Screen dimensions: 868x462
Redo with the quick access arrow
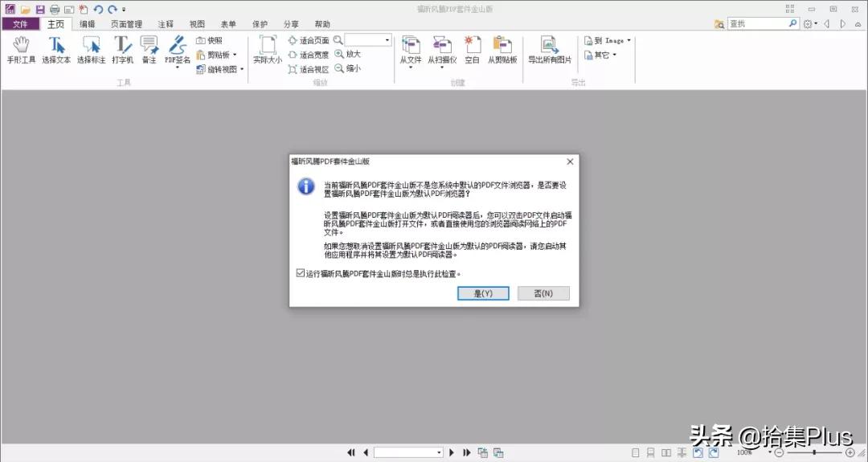point(113,10)
